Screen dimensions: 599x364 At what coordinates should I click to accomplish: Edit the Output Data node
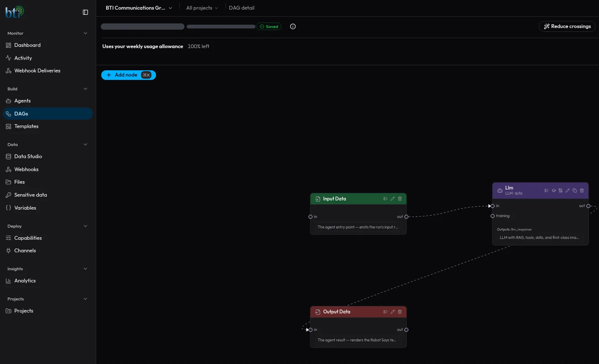(x=392, y=312)
